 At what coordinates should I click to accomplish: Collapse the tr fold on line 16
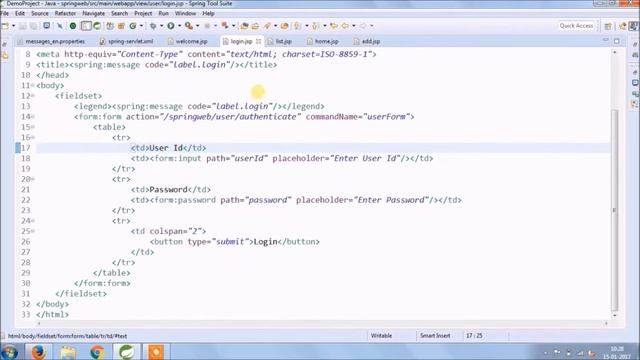click(33, 138)
